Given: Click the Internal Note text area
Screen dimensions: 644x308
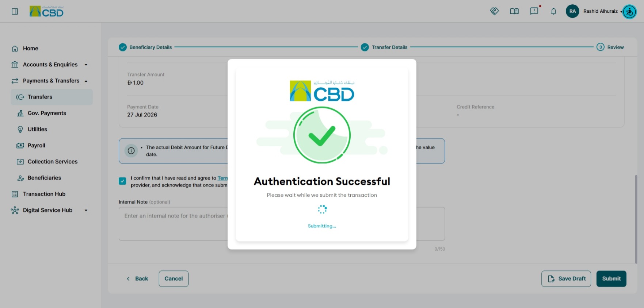Looking at the screenshot, I should 282,224.
